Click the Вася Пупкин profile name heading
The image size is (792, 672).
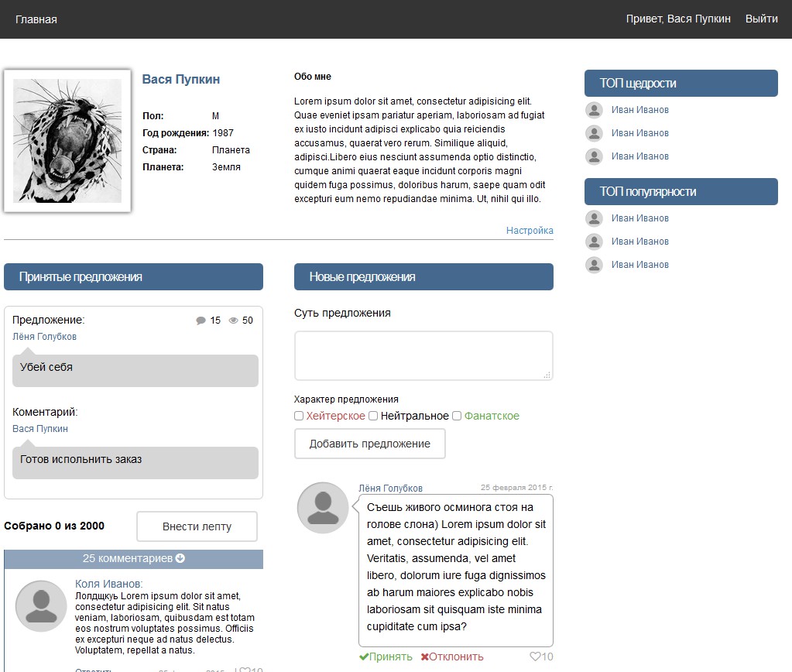pos(181,79)
